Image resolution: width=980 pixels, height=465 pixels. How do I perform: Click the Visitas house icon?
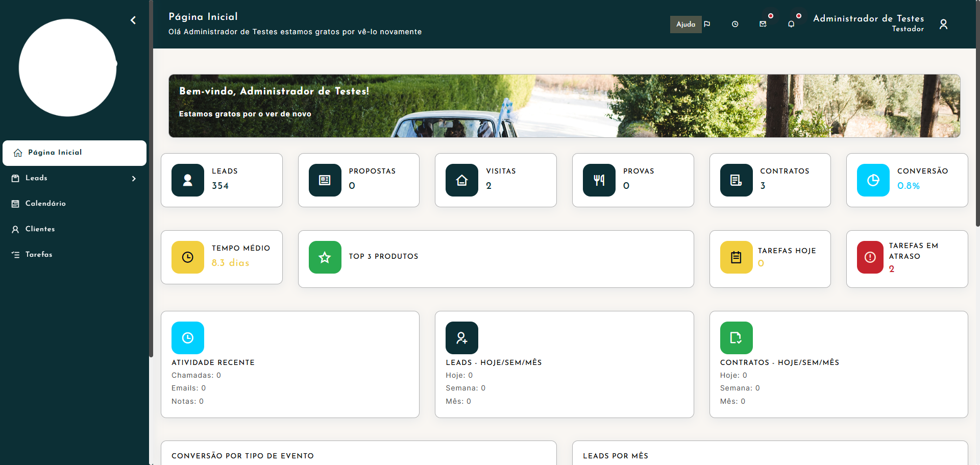pyautogui.click(x=462, y=180)
